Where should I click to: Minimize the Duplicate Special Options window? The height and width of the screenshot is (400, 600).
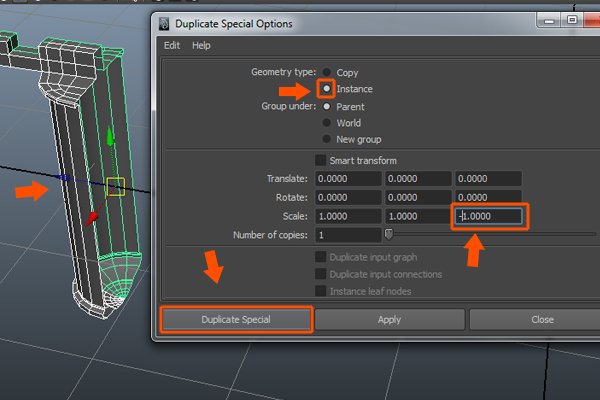point(547,20)
